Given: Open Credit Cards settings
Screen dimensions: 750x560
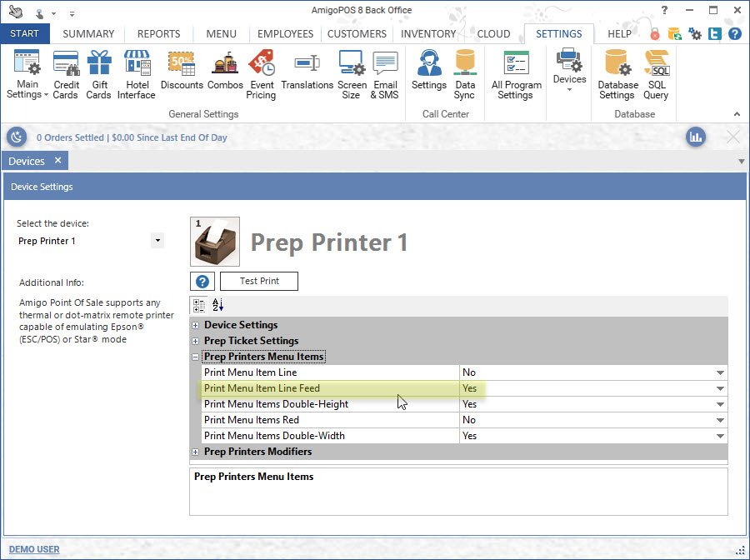Looking at the screenshot, I should [66, 74].
